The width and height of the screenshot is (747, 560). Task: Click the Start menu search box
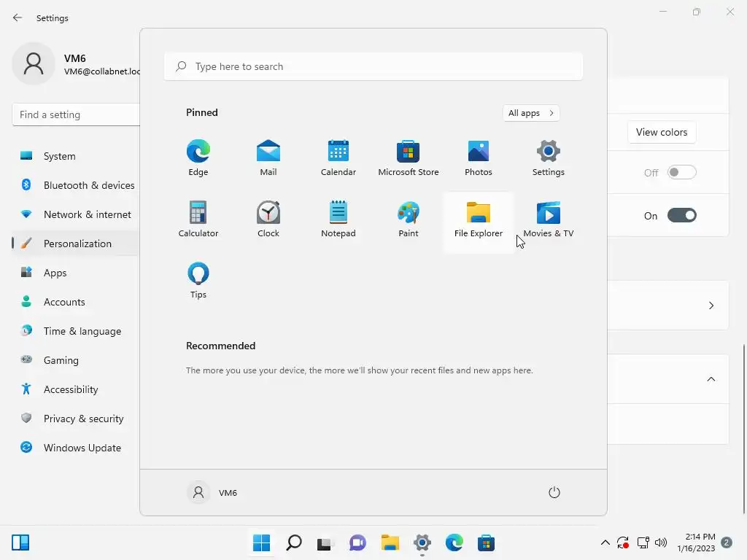(x=373, y=66)
